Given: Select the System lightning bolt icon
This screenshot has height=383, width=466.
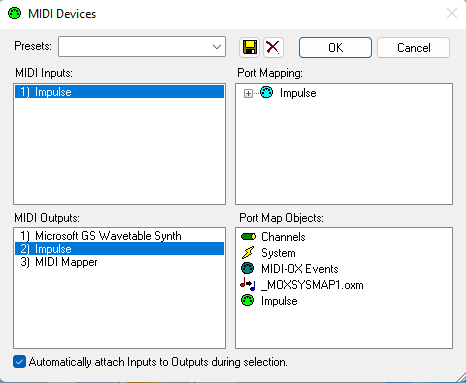Looking at the screenshot, I should click(x=248, y=253).
